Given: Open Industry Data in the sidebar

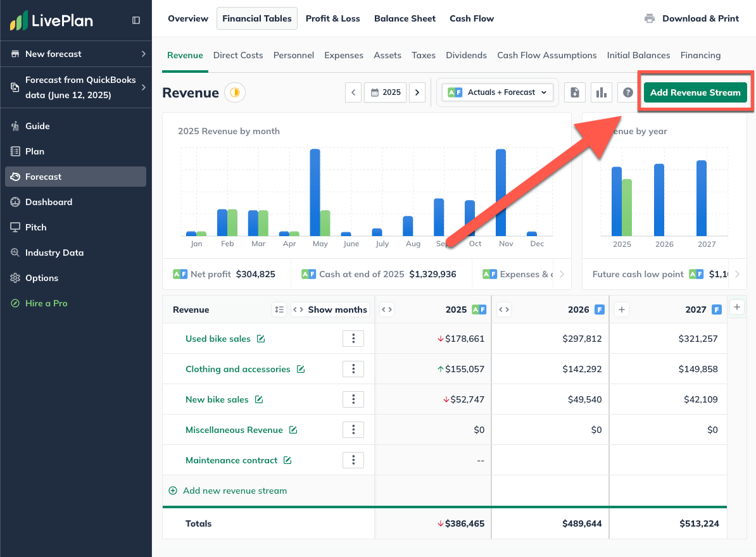Looking at the screenshot, I should click(76, 253).
